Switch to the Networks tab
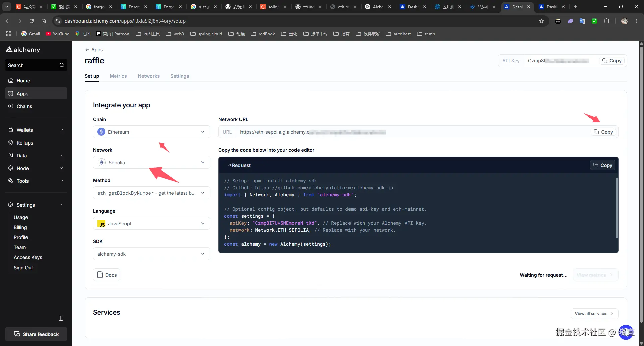This screenshot has width=644, height=346. tap(149, 76)
